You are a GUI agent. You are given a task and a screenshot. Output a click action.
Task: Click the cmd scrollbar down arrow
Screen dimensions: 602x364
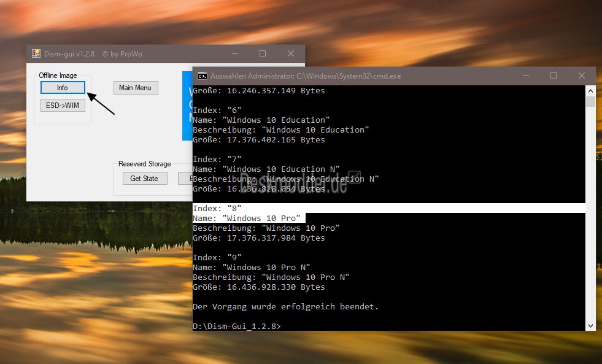point(590,326)
